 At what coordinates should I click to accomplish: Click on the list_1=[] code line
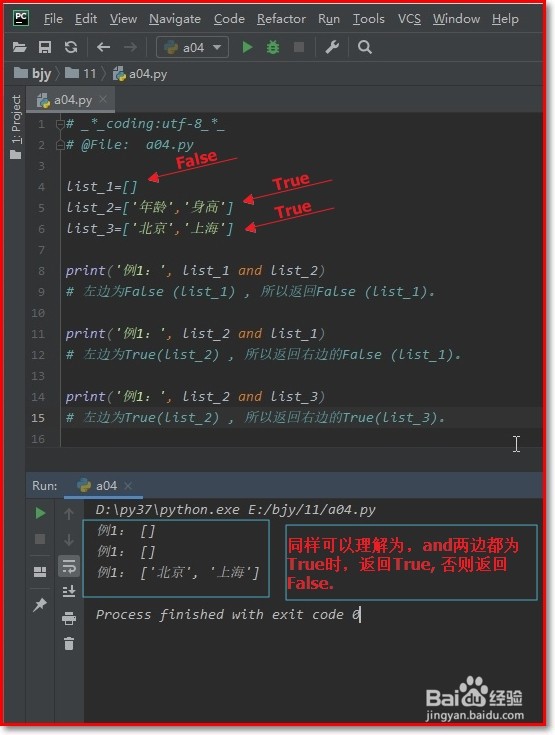(x=102, y=187)
